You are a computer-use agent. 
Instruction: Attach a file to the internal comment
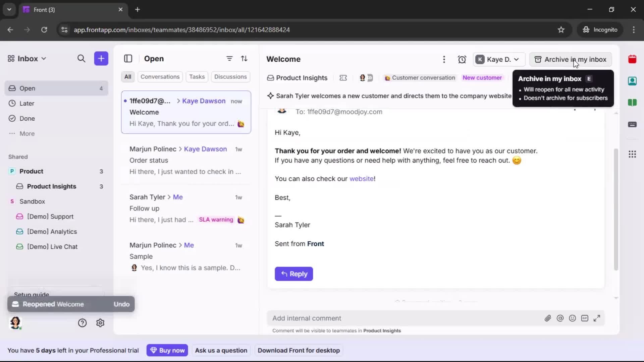[548, 318]
